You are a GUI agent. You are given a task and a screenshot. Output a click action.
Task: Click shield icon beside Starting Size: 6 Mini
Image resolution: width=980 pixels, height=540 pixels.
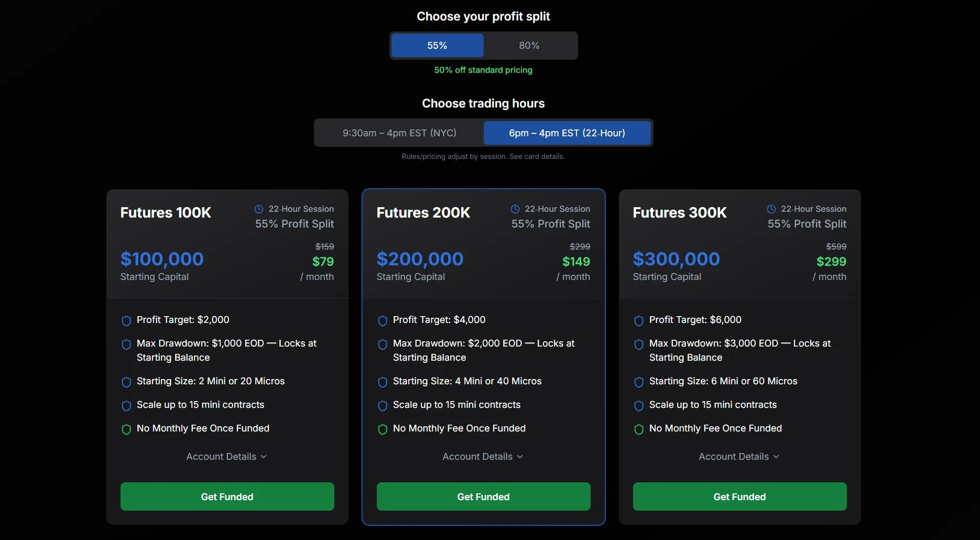(x=639, y=382)
